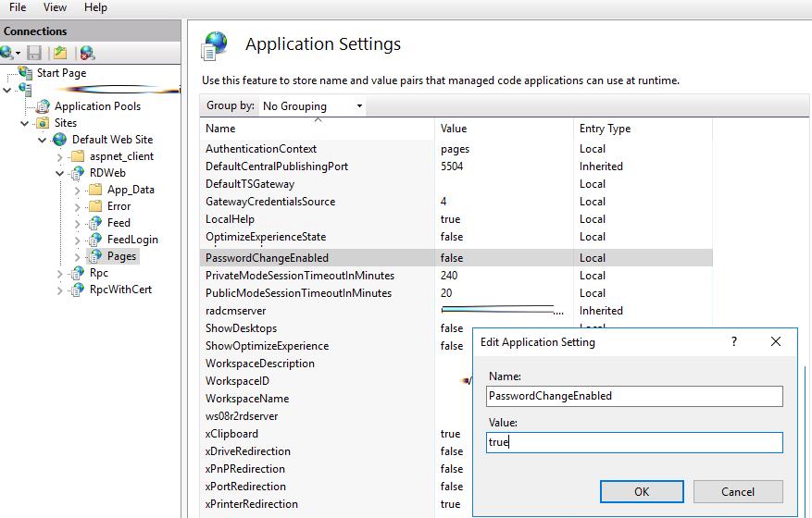Image resolution: width=812 pixels, height=518 pixels.
Task: Sort settings by the Entry Type column
Action: click(x=605, y=129)
